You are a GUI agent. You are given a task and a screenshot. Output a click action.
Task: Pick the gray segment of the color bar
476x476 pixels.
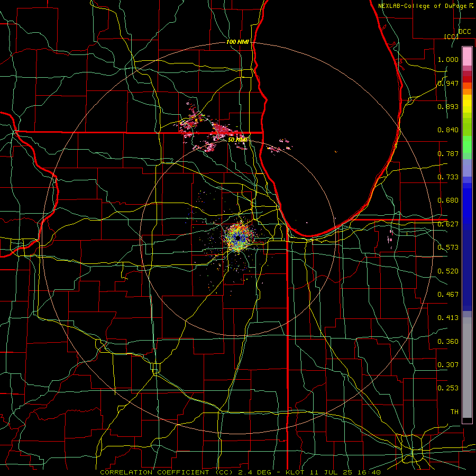[467, 368]
